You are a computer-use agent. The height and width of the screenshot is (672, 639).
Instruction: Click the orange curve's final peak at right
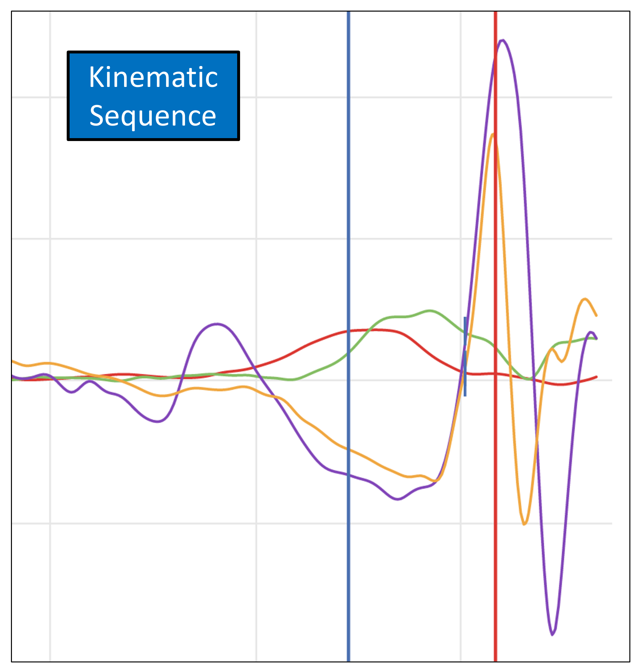(x=585, y=299)
